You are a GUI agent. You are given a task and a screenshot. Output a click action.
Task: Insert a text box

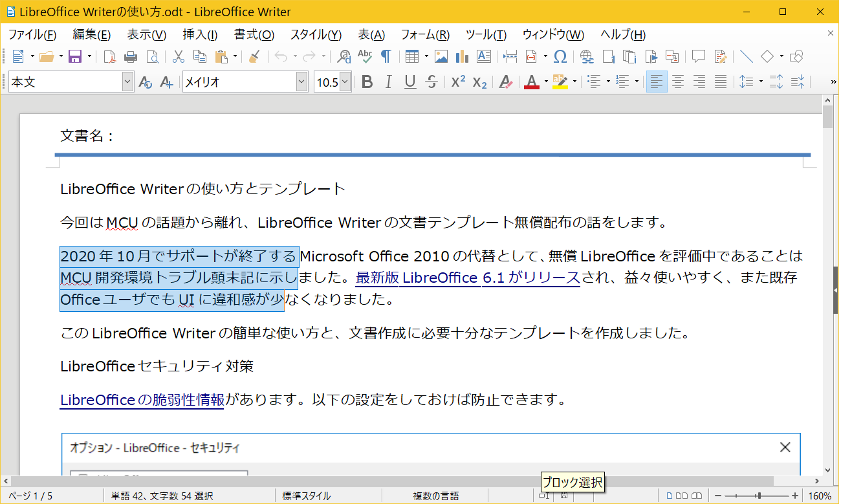pyautogui.click(x=483, y=57)
